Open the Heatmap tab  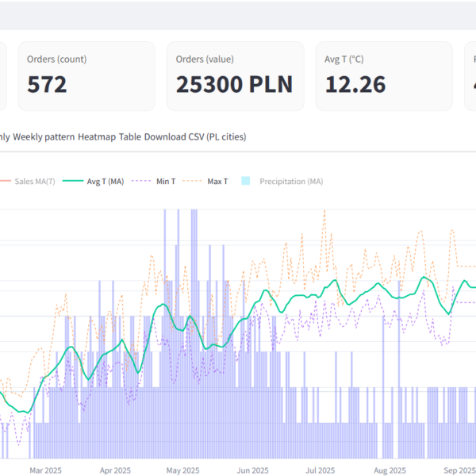point(96,136)
